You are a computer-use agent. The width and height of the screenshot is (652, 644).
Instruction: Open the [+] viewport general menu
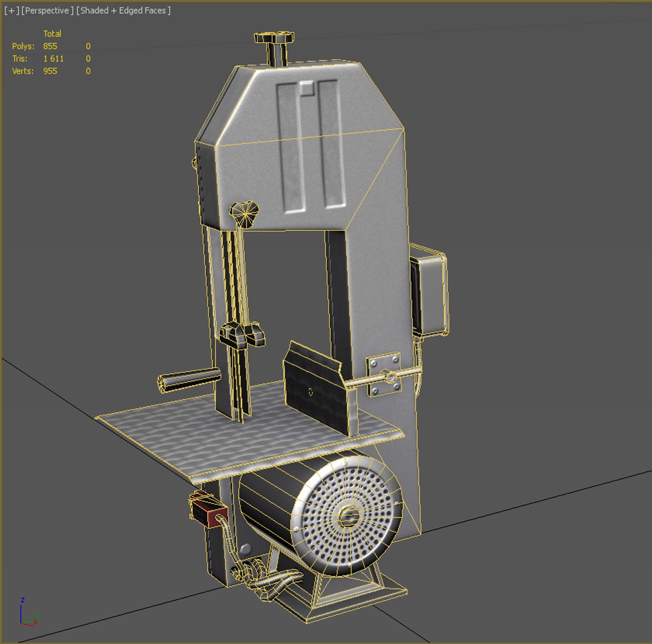[12, 10]
